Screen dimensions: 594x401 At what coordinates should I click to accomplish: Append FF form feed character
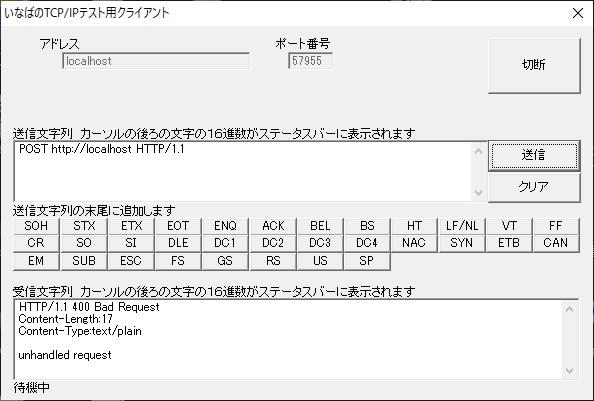pyautogui.click(x=556, y=226)
